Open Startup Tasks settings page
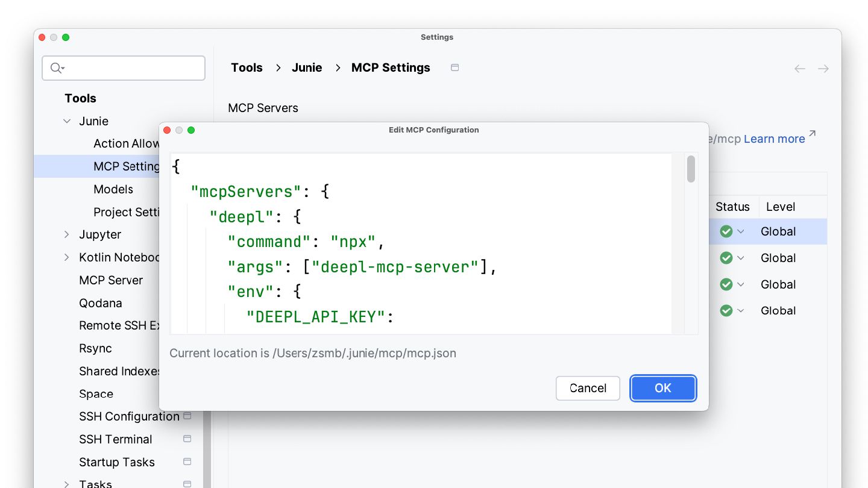 pos(117,462)
